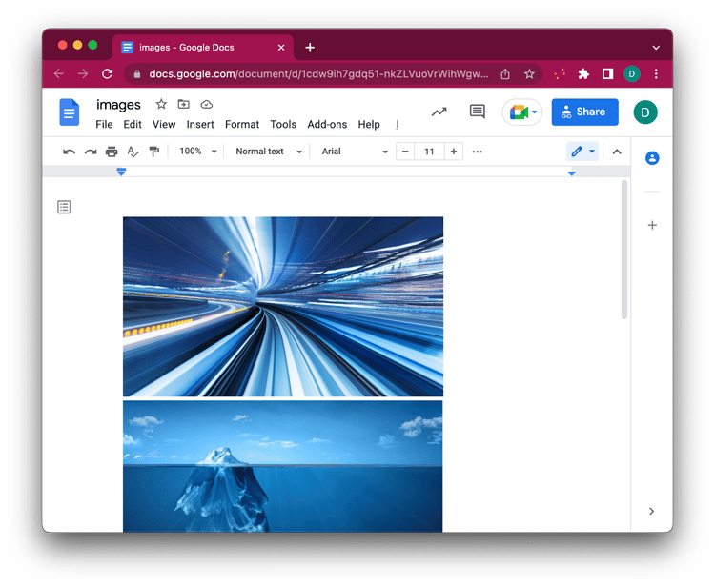Hide the menus with the up chevron

[x=617, y=152]
